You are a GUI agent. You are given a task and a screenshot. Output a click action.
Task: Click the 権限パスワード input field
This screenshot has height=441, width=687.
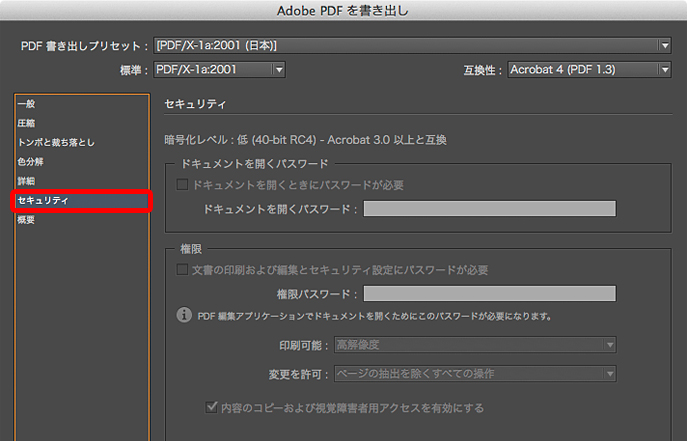[x=490, y=293]
